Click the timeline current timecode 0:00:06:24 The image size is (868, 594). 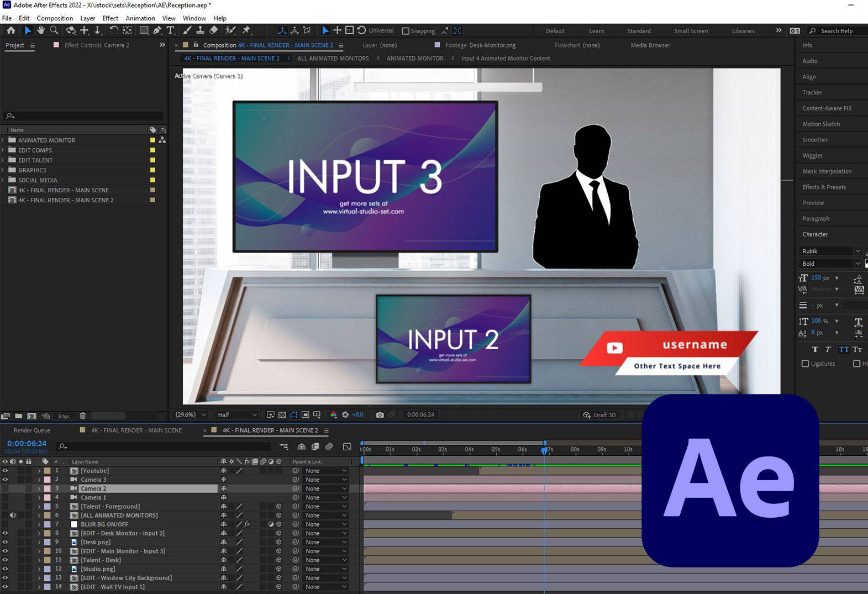(x=27, y=443)
